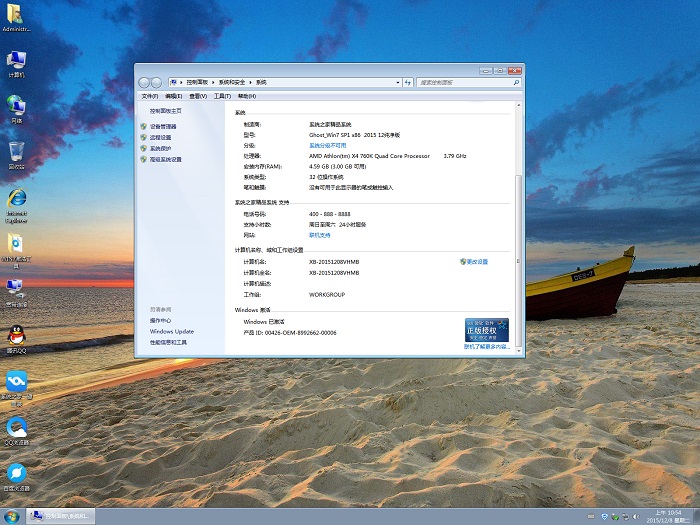
Task: Click the AMD Athlon processor text
Action: click(x=369, y=156)
